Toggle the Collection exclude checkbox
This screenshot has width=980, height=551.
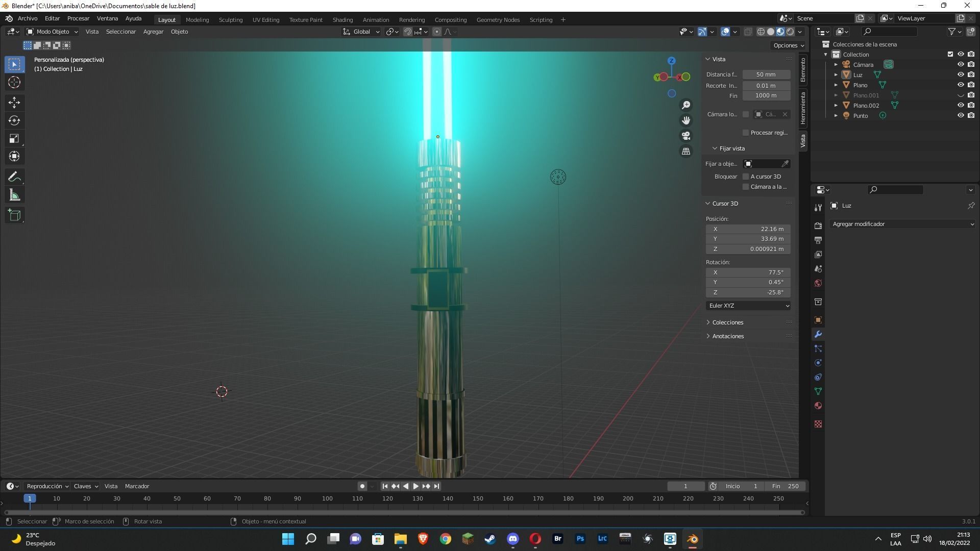950,55
